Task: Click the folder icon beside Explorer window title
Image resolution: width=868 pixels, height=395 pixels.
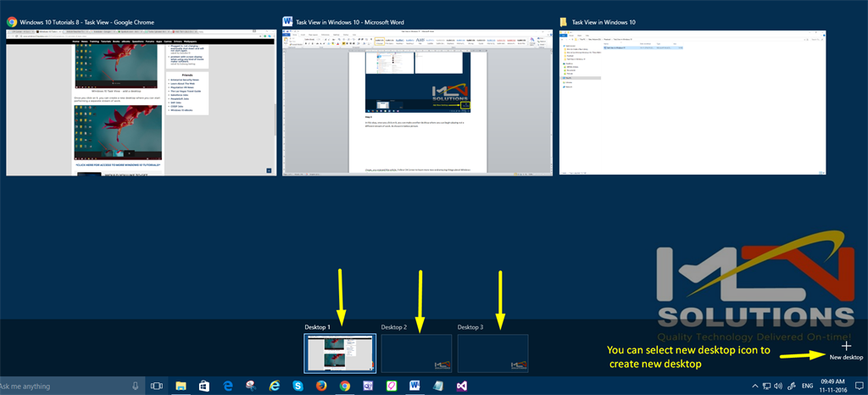Action: 564,22
